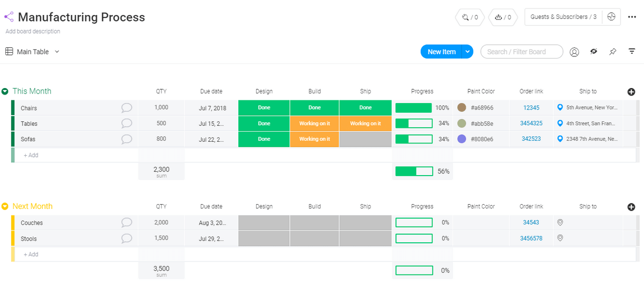644x282 pixels.
Task: Click the Sofas paint color swatch
Action: coord(462,139)
